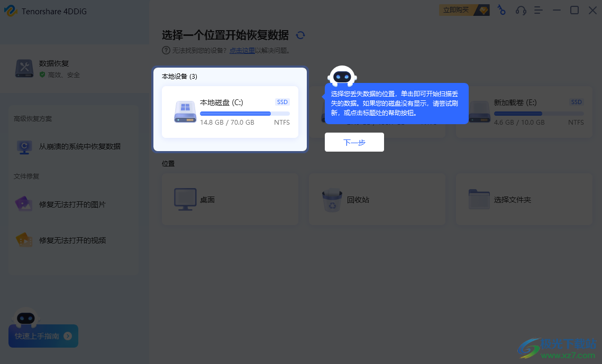
Task: Click the headset support icon
Action: 521,11
